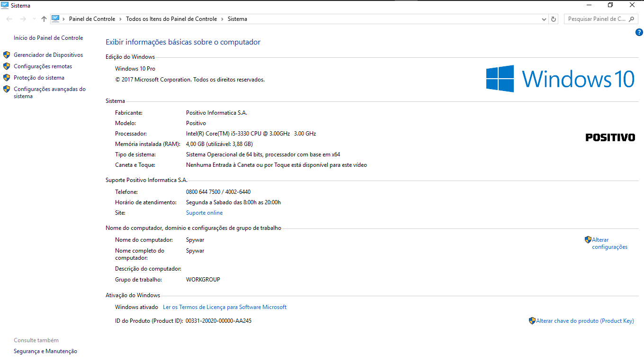This screenshot has height=364, width=644.
Task: Click the computer icon in the address bar
Action: [55, 19]
